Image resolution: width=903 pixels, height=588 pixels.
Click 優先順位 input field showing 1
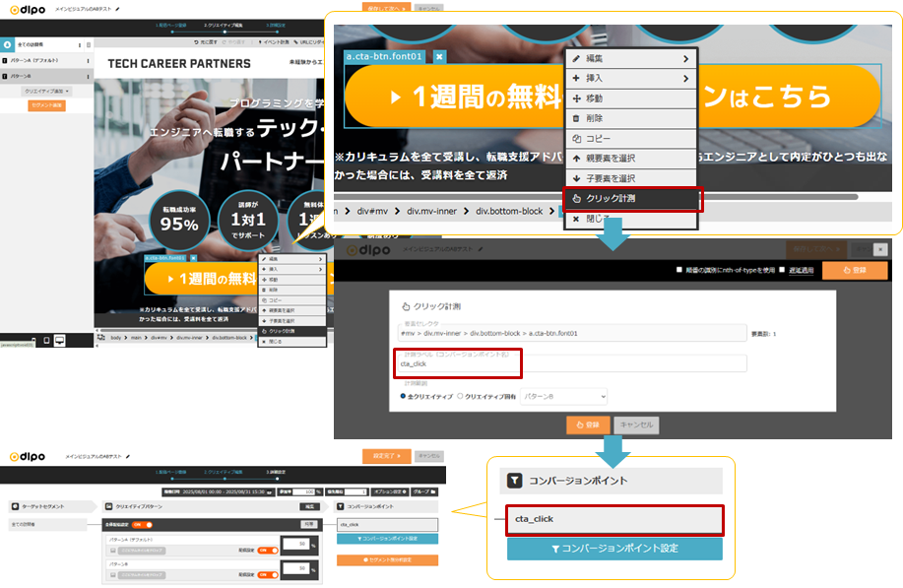355,491
